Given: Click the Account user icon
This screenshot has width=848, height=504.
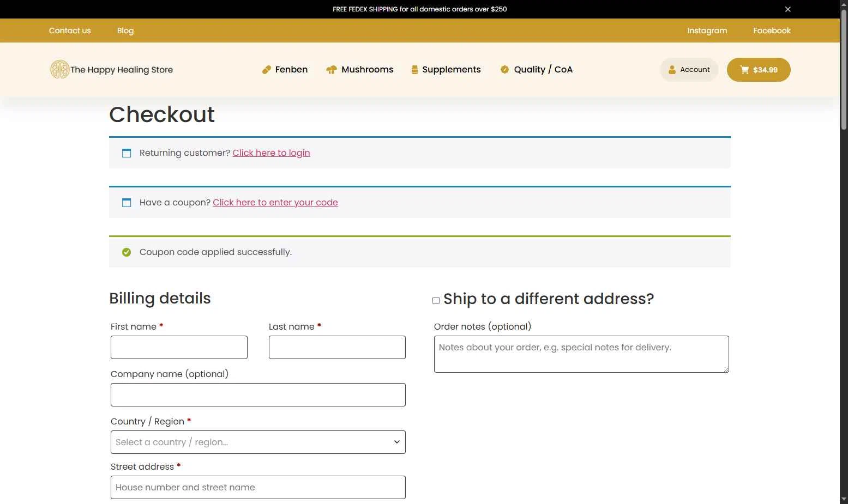Looking at the screenshot, I should (x=672, y=70).
